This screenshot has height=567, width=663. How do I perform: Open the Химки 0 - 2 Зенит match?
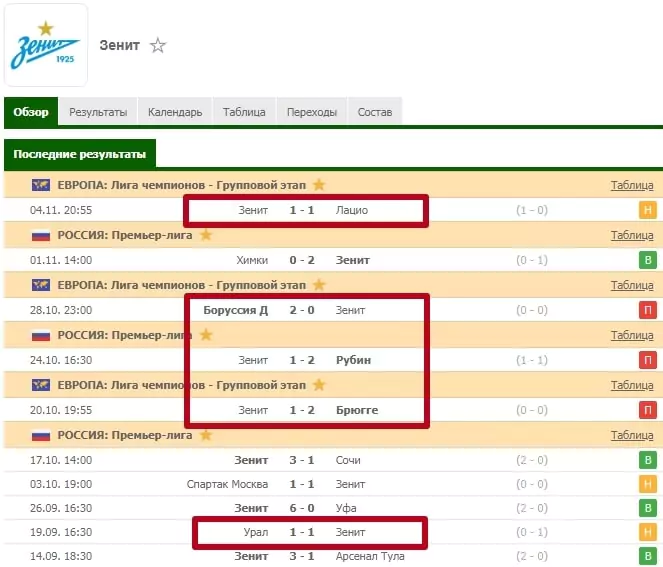coord(334,260)
